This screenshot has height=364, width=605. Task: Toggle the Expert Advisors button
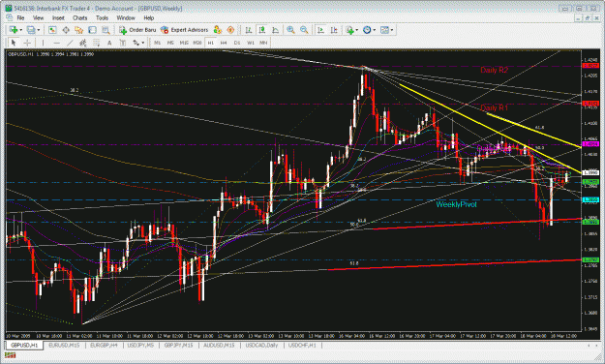click(x=184, y=30)
